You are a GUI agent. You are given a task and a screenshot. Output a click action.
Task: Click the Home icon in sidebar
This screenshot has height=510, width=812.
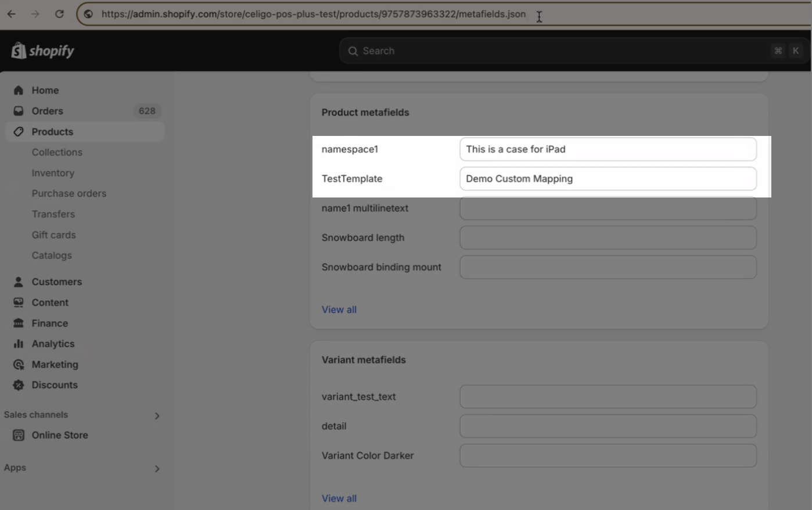19,90
